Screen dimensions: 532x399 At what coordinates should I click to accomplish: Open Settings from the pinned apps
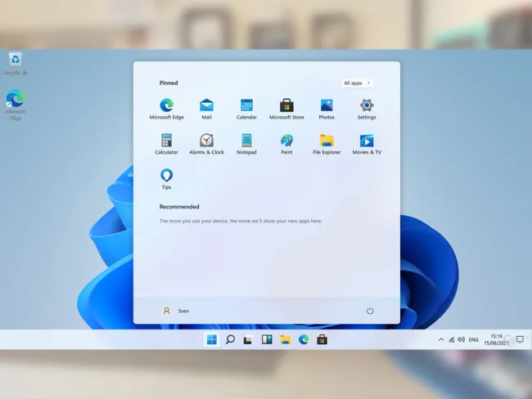(367, 109)
